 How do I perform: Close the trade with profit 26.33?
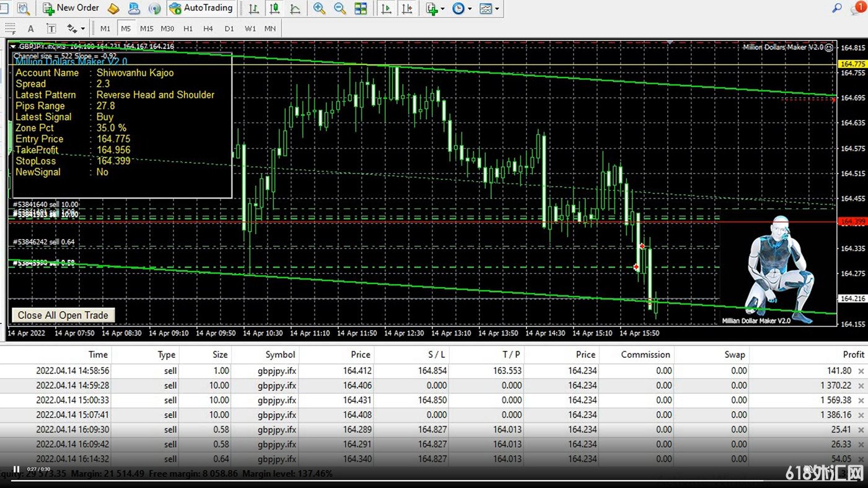[x=861, y=445]
